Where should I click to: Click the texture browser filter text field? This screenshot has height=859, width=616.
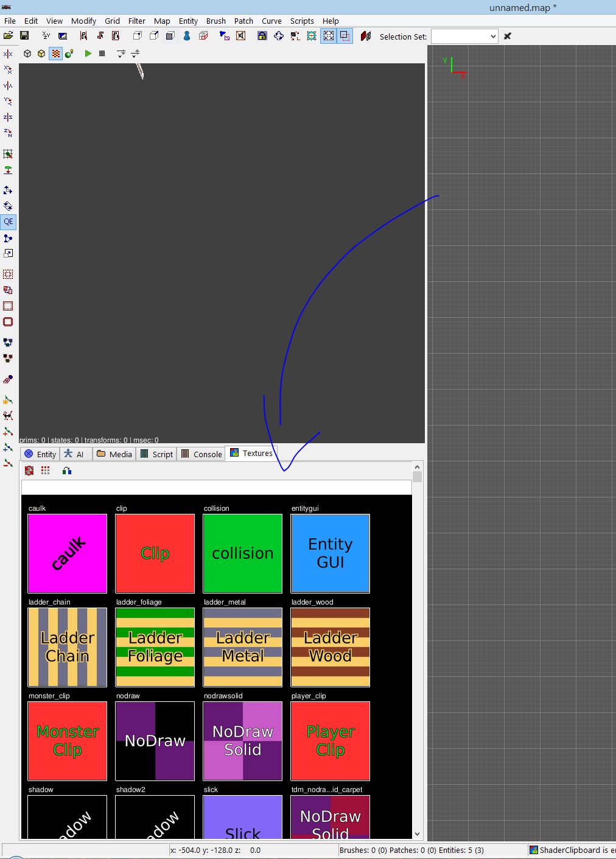coord(216,488)
